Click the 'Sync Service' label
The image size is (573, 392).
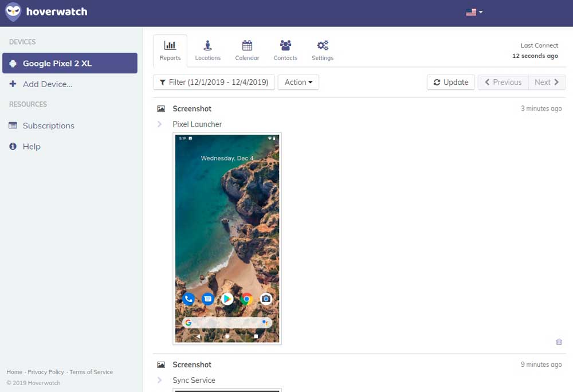194,380
